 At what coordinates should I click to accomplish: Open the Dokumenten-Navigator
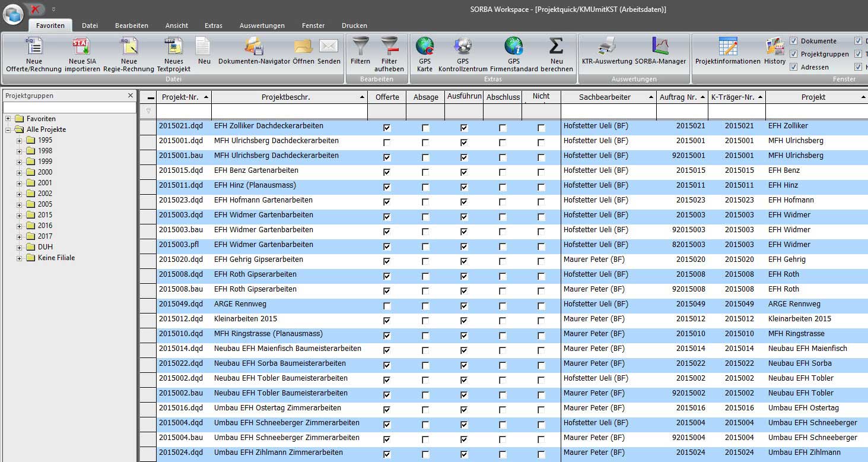pyautogui.click(x=254, y=51)
